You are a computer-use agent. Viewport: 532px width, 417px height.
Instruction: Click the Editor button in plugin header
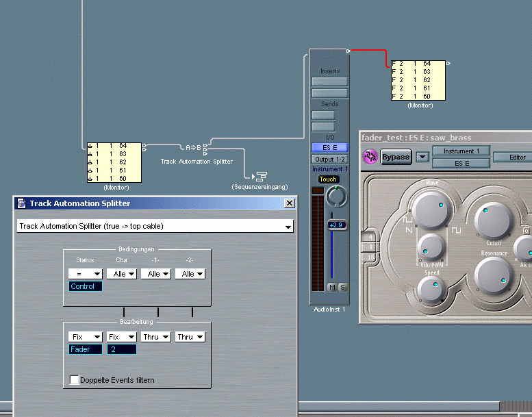[517, 157]
